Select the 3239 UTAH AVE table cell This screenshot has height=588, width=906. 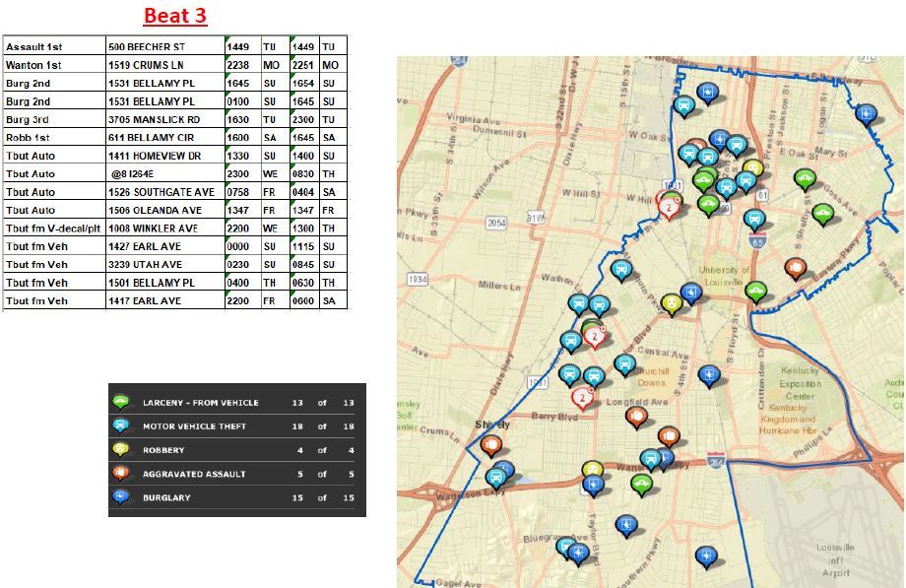pos(164,265)
